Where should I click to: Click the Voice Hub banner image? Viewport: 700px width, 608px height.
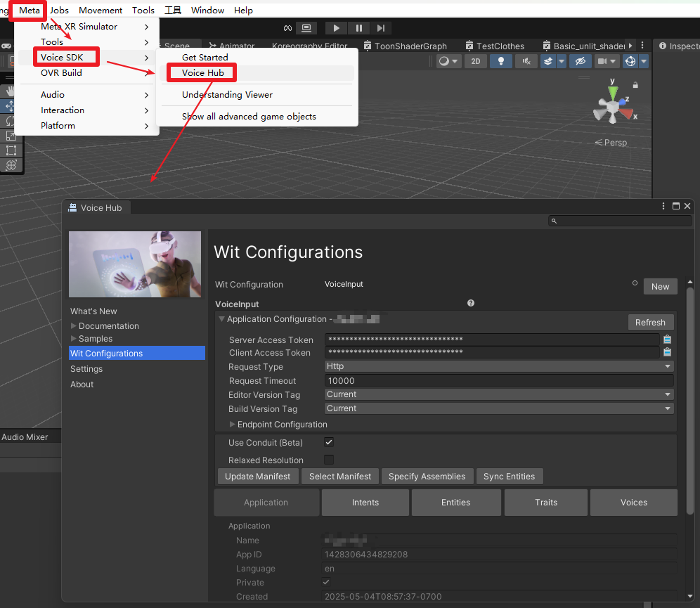[x=135, y=264]
